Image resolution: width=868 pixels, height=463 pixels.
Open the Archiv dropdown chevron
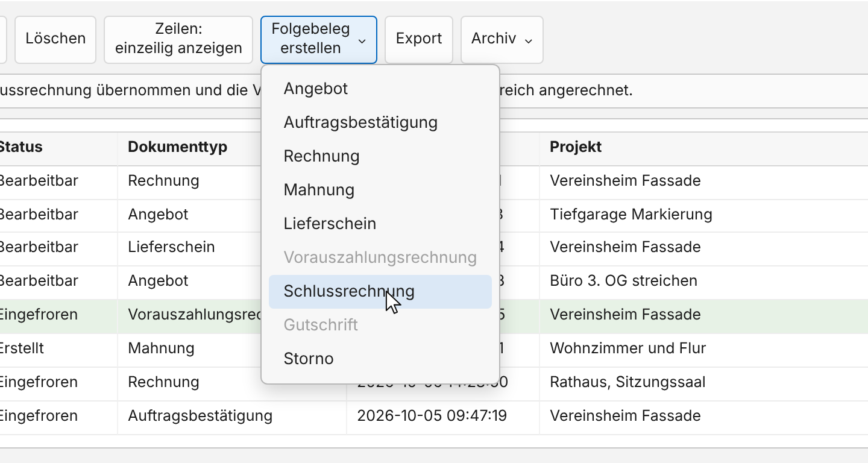(x=529, y=40)
